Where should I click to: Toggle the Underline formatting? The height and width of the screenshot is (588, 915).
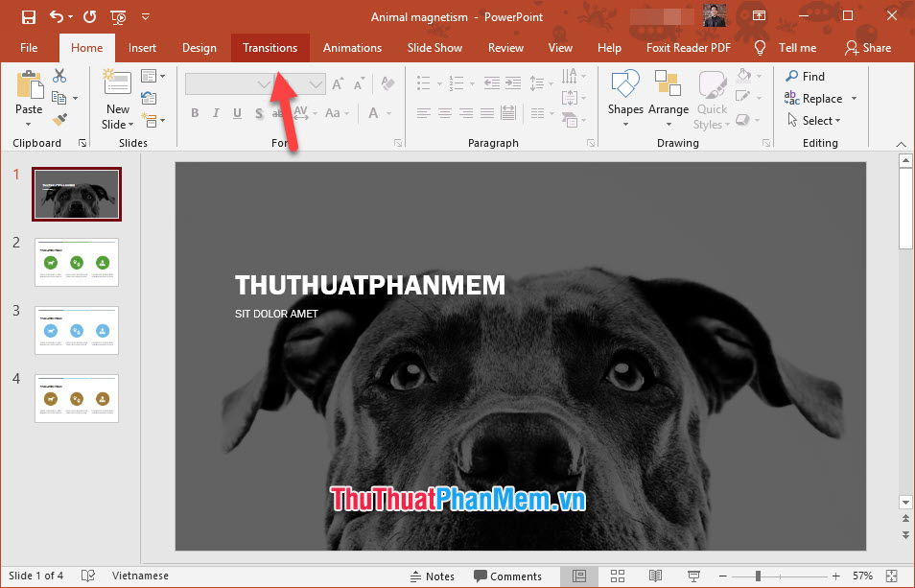pyautogui.click(x=236, y=112)
